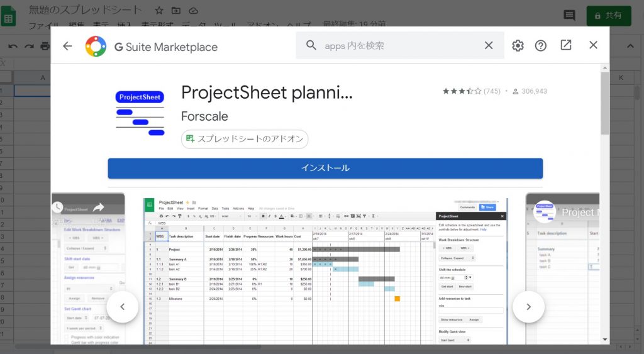
Task: Star the untitled spreadsheet
Action: [159, 10]
